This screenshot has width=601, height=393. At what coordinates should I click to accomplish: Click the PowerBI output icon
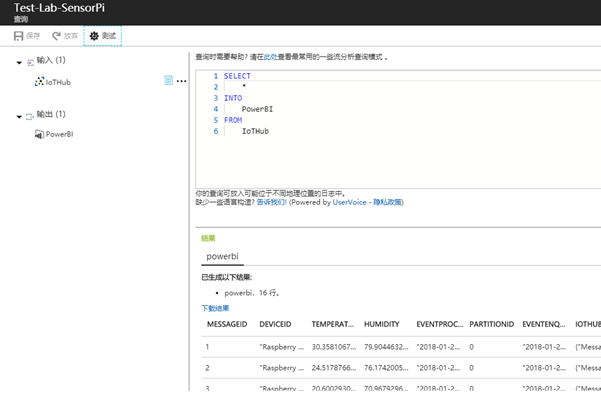coord(39,134)
